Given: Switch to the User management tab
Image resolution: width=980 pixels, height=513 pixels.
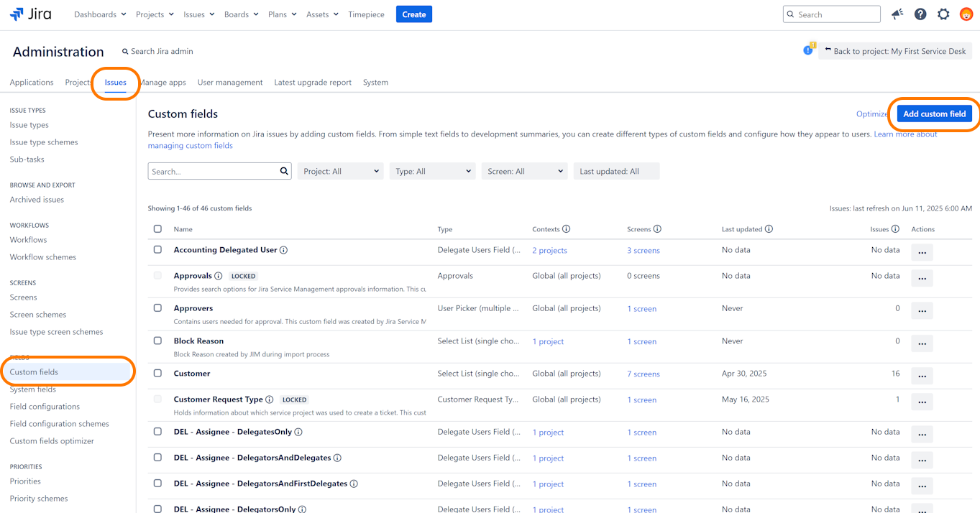Looking at the screenshot, I should point(230,83).
